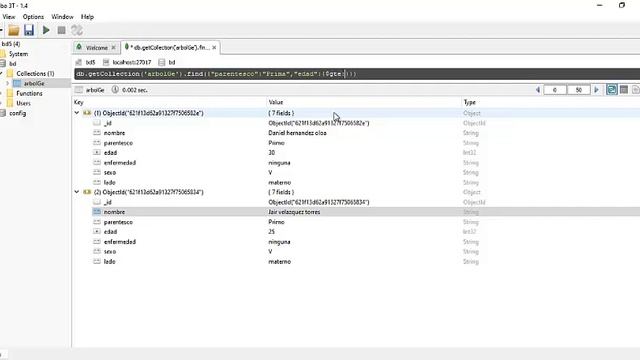Select the sexo row in document (2)
Viewport: 640px width, 360px height.
coord(357,251)
